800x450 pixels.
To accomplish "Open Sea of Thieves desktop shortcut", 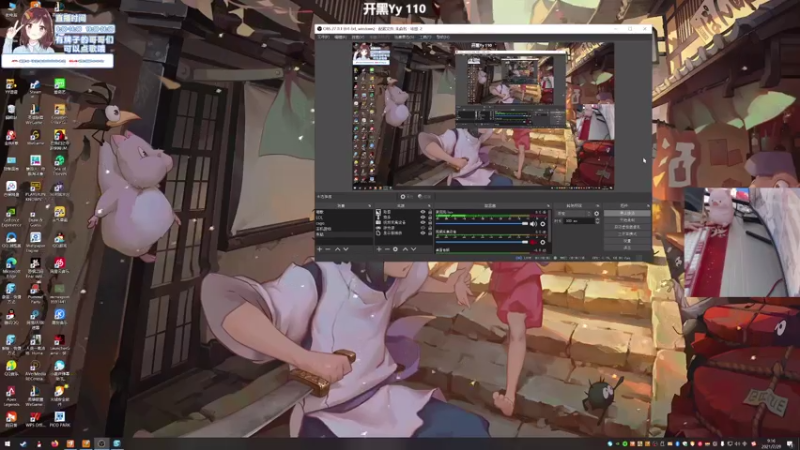I will (60, 165).
